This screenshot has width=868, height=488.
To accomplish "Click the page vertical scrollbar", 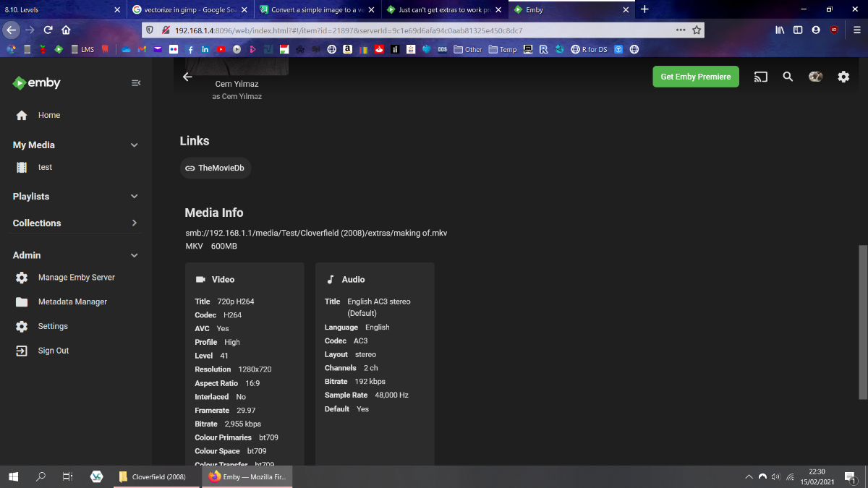I will 862,322.
